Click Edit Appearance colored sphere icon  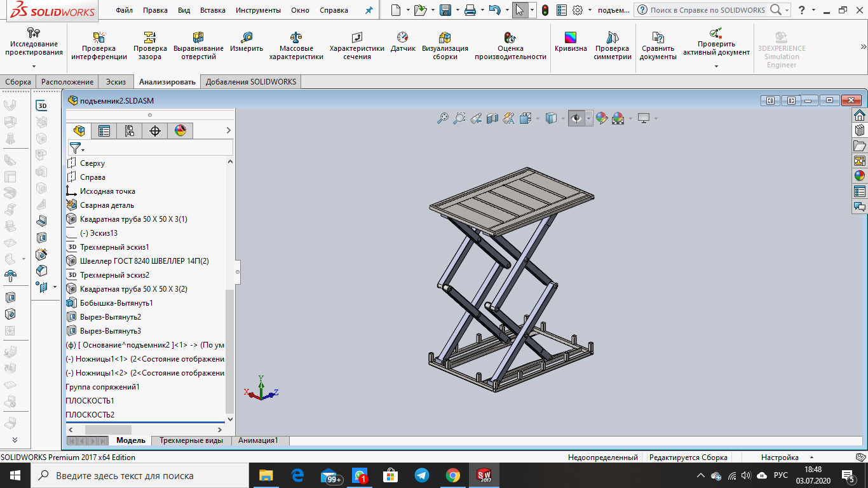pos(601,118)
